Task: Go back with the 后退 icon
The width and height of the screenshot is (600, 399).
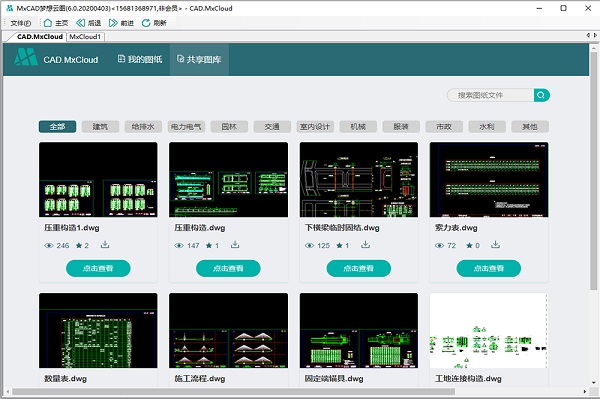Action: [x=80, y=23]
